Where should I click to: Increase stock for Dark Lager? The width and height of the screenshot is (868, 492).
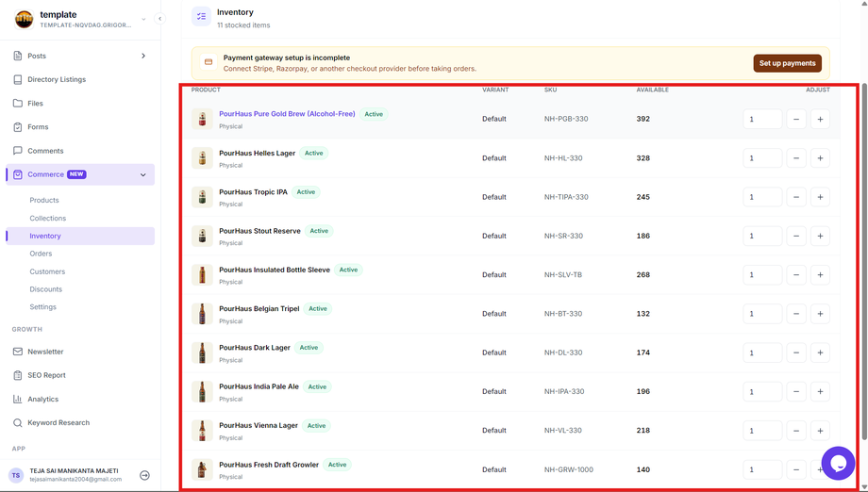[x=820, y=353]
